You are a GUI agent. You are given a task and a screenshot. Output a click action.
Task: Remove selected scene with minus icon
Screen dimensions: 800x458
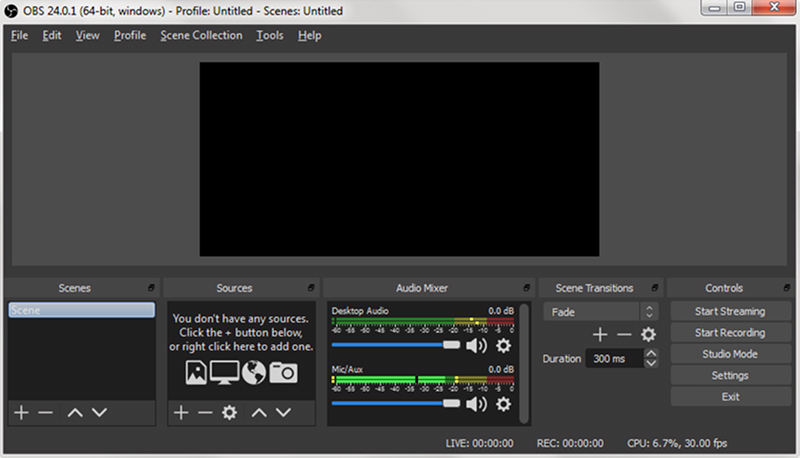(x=45, y=412)
